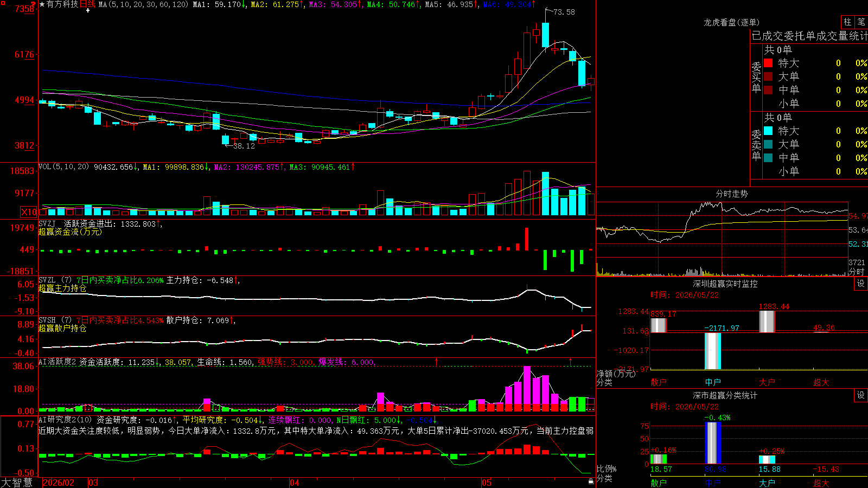
Task: Click the 委卖单 中单 teal swatch
Action: tap(768, 158)
